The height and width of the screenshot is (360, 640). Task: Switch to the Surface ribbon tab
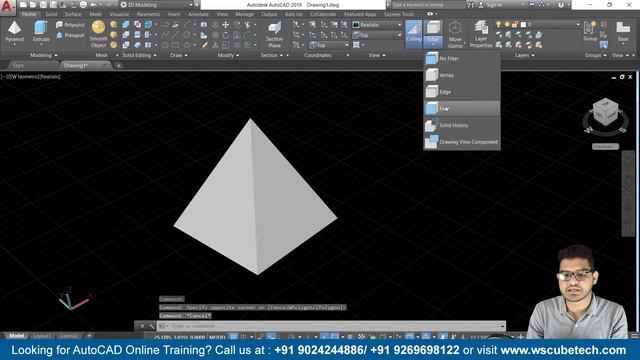click(73, 14)
